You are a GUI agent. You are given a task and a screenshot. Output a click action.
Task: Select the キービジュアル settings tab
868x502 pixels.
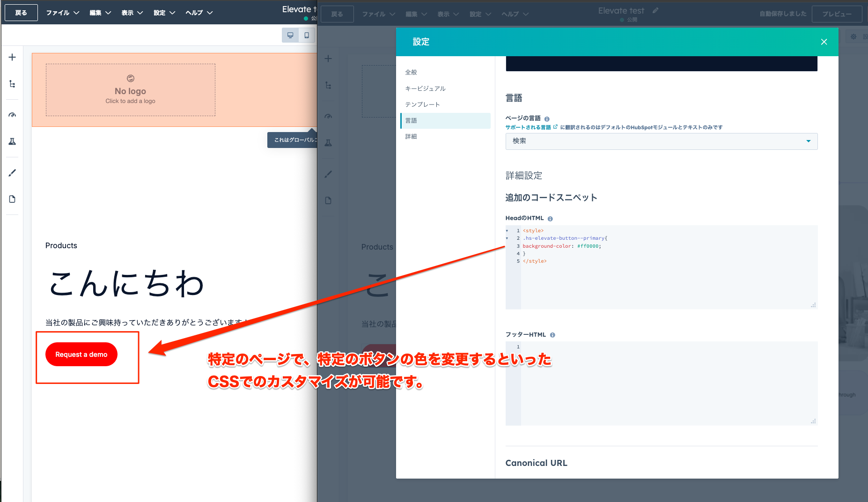pyautogui.click(x=425, y=89)
